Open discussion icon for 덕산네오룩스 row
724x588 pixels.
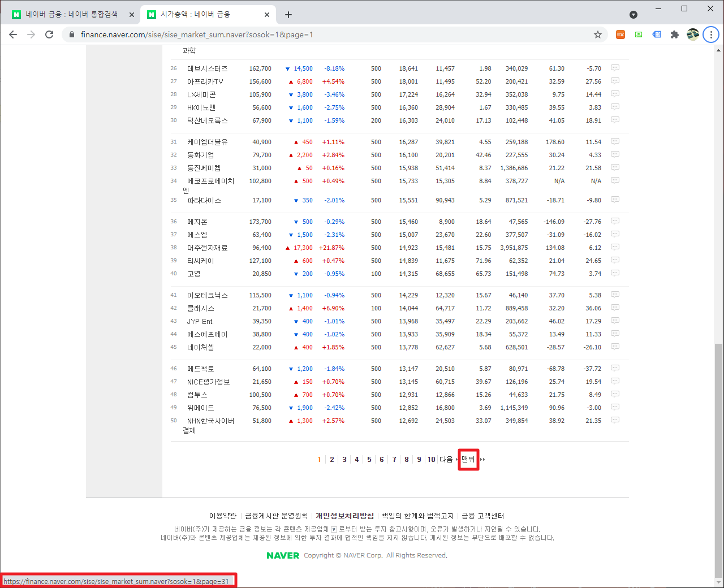click(615, 120)
